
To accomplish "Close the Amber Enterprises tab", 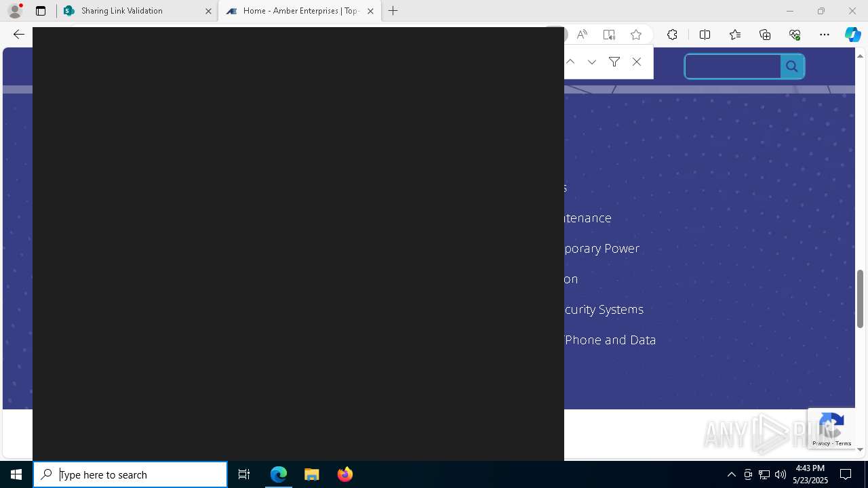I will 370,11.
